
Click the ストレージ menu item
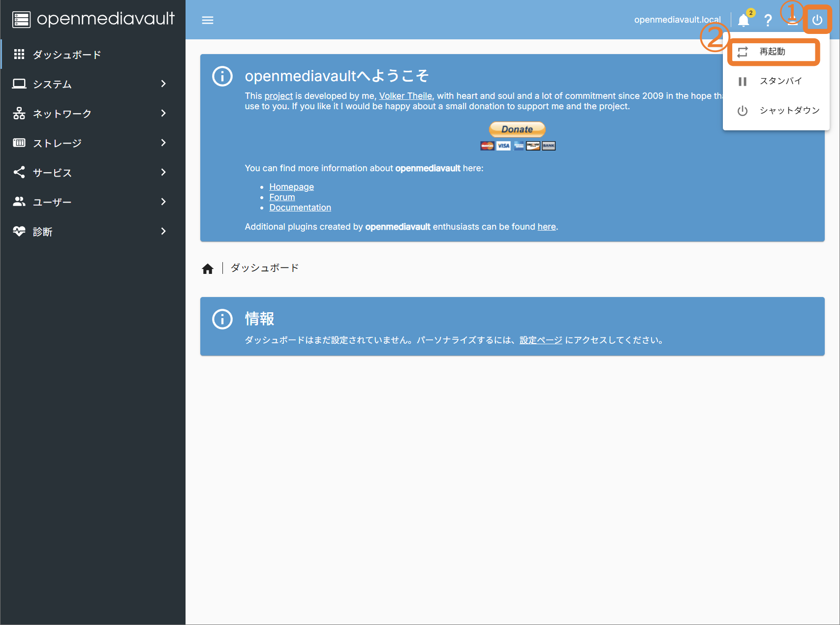tap(93, 143)
